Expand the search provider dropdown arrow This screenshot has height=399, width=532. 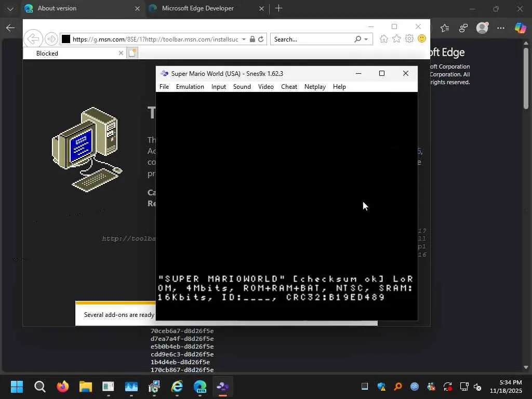(x=366, y=39)
